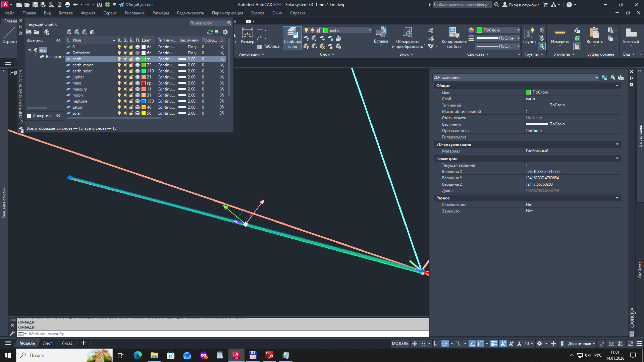Click the neptune layer color swatch
This screenshot has height=362, width=644.
tap(144, 101)
